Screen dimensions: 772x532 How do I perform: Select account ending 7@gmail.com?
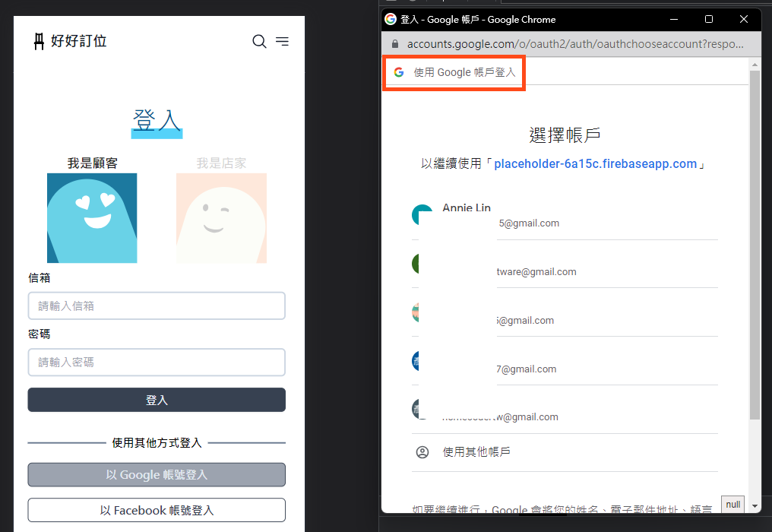click(x=565, y=362)
